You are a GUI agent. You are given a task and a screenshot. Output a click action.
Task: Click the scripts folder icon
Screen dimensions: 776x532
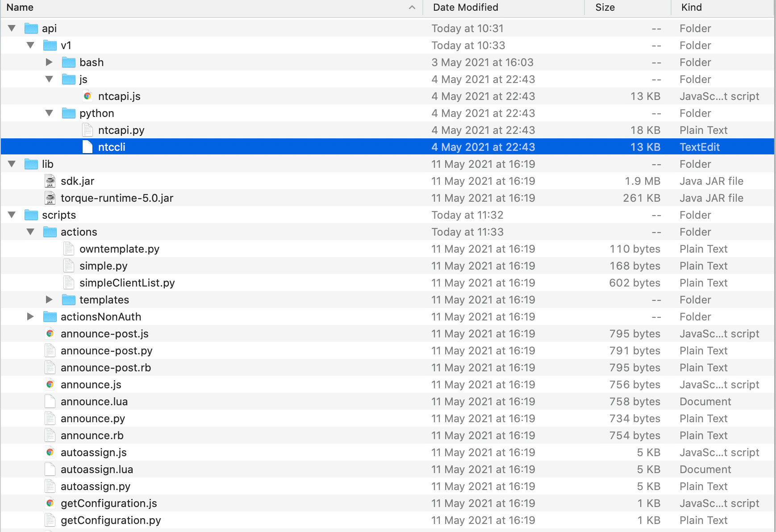pyautogui.click(x=31, y=215)
